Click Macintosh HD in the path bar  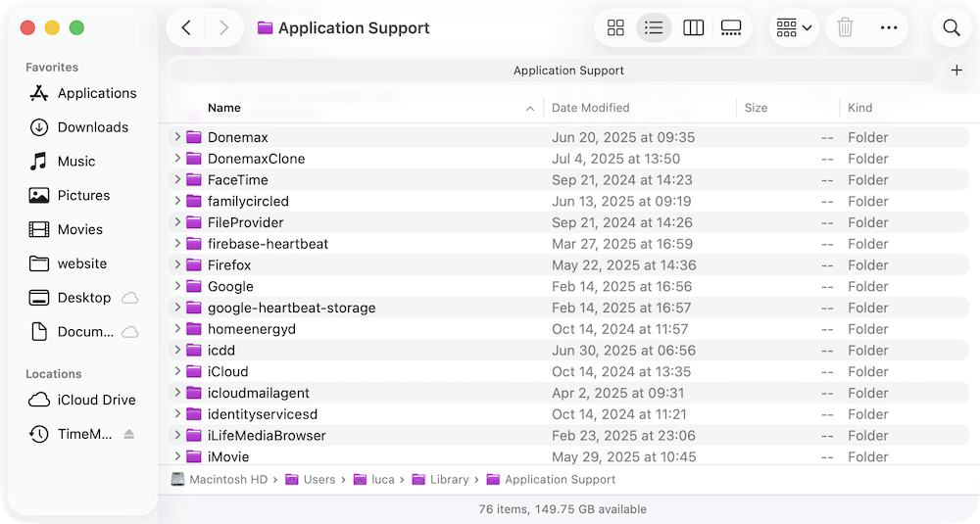point(220,479)
